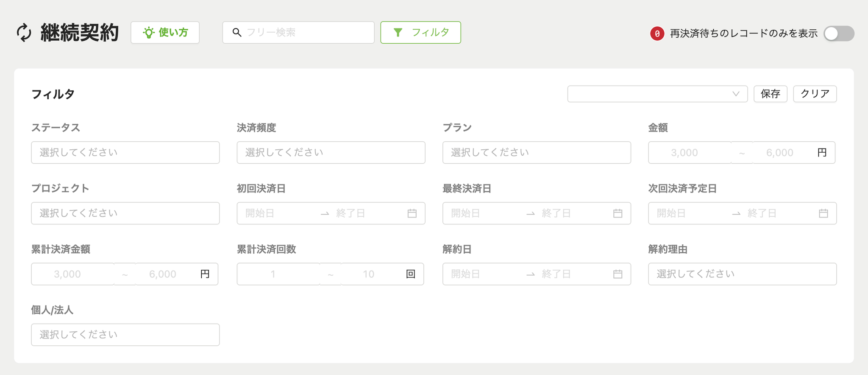Screen dimensions: 868x375
Task: Click the red 0 badge for 再決済待ち
Action: (x=657, y=34)
